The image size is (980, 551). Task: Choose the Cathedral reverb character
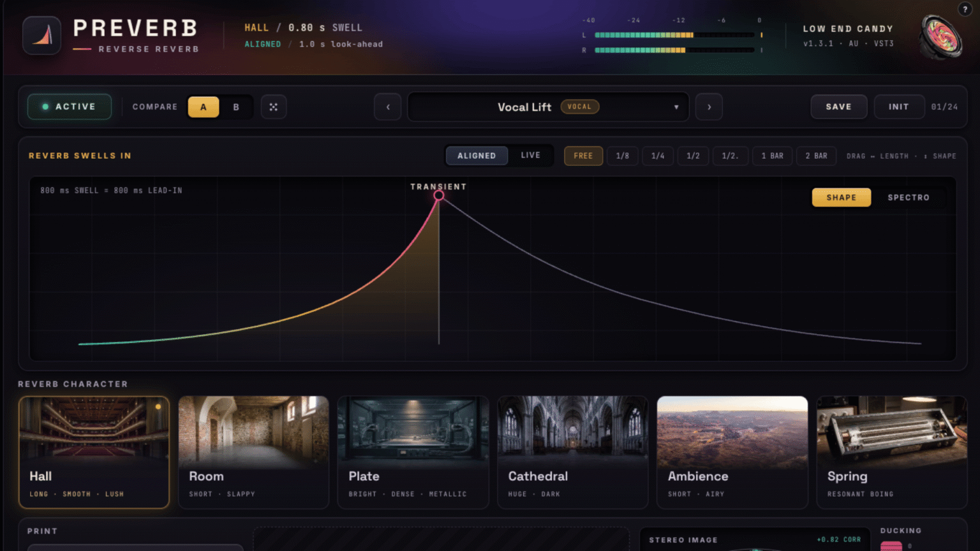tap(573, 452)
